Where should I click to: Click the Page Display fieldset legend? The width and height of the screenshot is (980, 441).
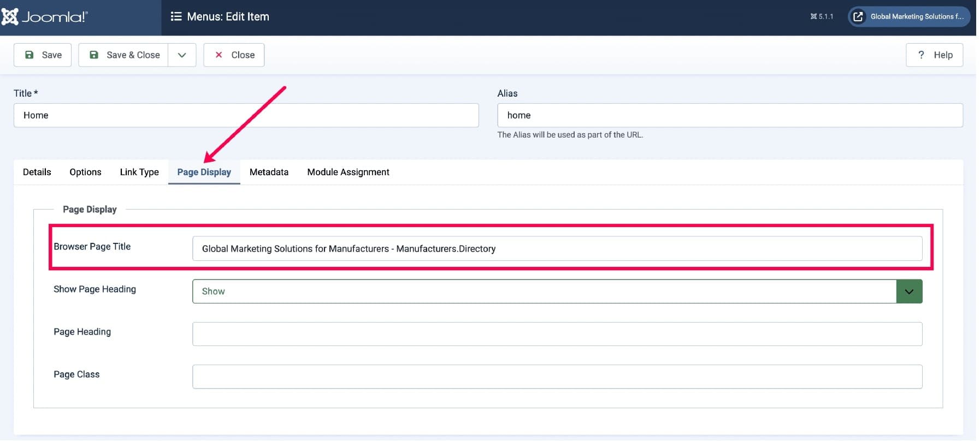[x=90, y=210]
